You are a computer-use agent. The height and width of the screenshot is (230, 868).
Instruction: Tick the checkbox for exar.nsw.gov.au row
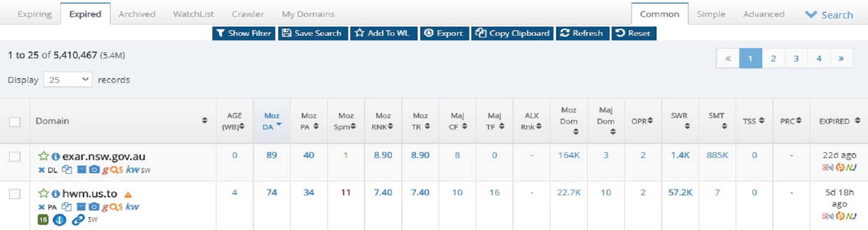[x=15, y=156]
